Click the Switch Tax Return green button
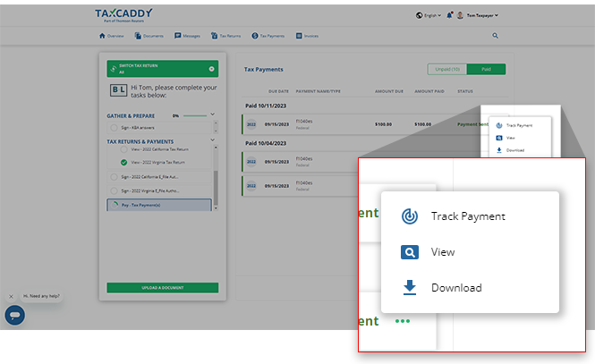 pos(163,69)
